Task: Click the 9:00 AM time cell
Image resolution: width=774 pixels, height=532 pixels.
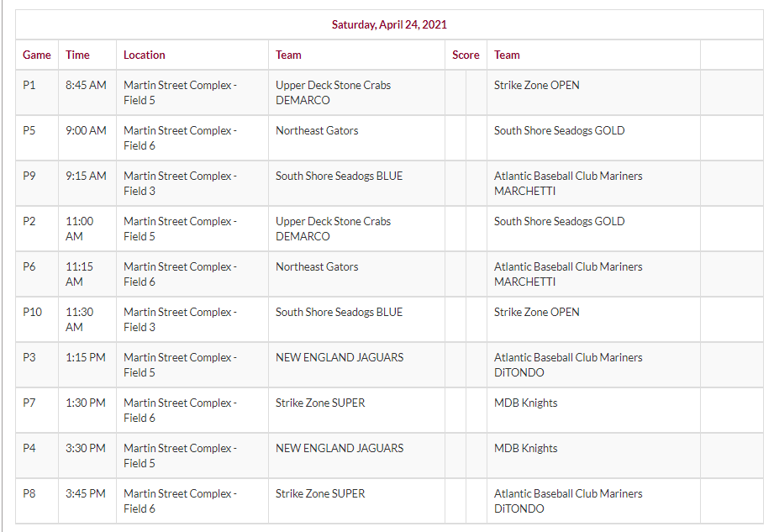Action: coord(86,130)
